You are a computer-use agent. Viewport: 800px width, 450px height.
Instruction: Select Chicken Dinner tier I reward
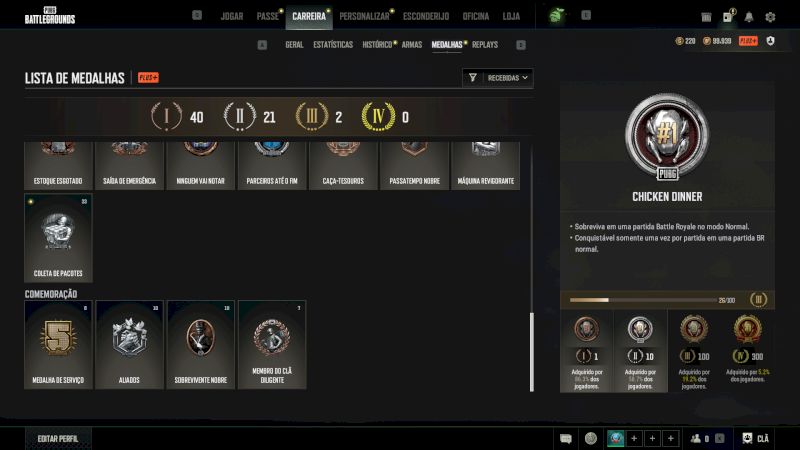tap(587, 351)
